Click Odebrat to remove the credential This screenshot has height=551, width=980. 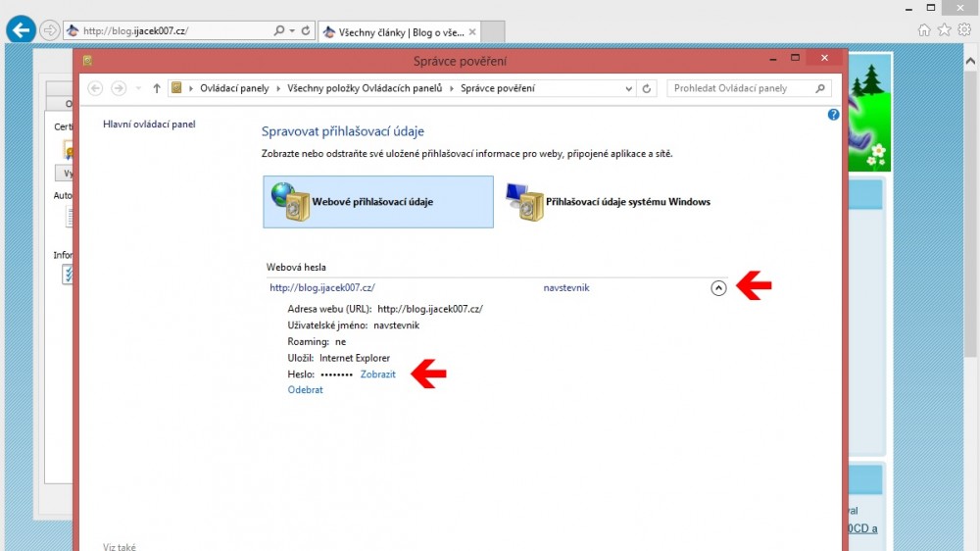point(305,390)
